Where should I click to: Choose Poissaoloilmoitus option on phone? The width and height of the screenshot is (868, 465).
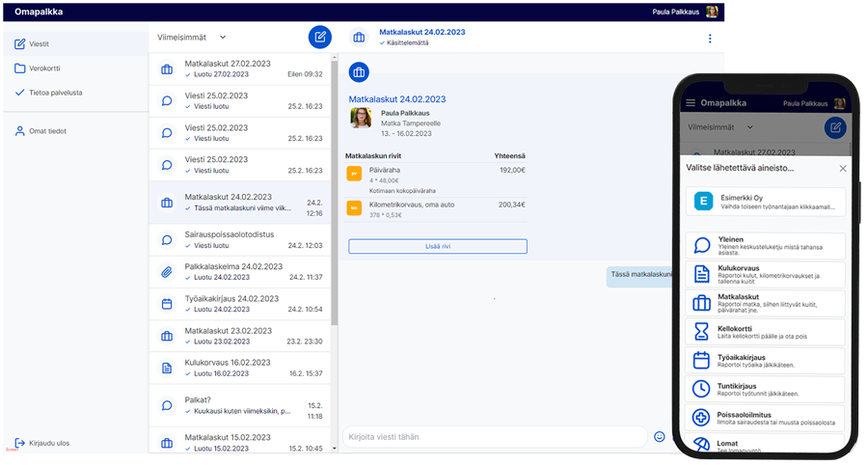tap(766, 419)
